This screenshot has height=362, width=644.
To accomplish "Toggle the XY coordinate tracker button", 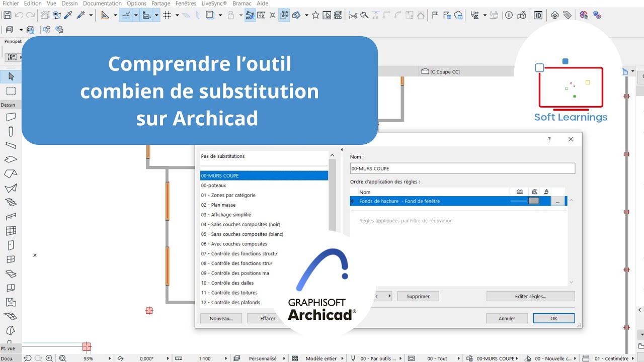I will click(x=147, y=15).
